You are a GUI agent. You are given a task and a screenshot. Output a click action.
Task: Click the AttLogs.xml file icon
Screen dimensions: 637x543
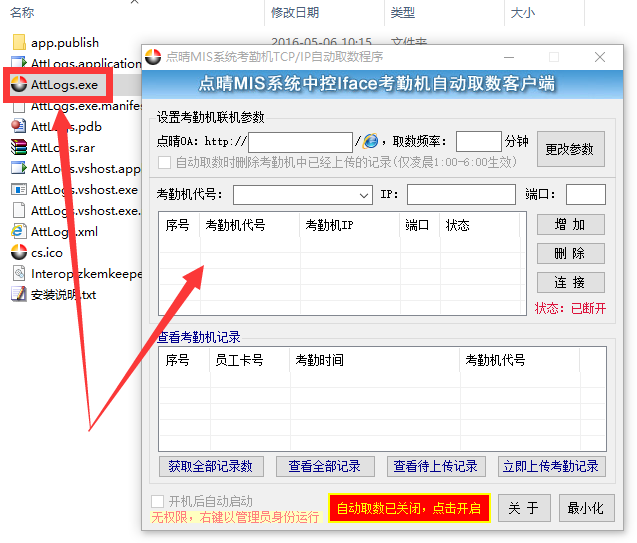19,232
